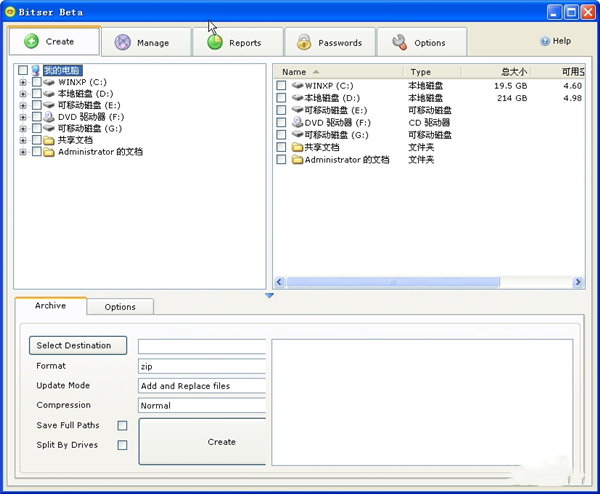The height and width of the screenshot is (494, 600).
Task: Click the Manage tab icon
Action: [122, 43]
